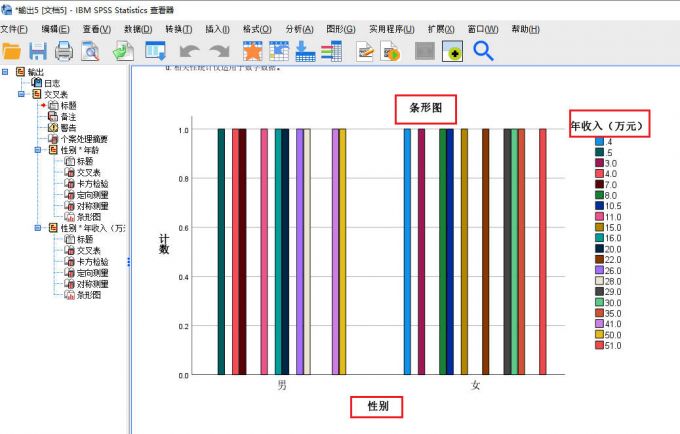
Task: Select 标题 item directly under 交叉表
Action: pyautogui.click(x=68, y=105)
